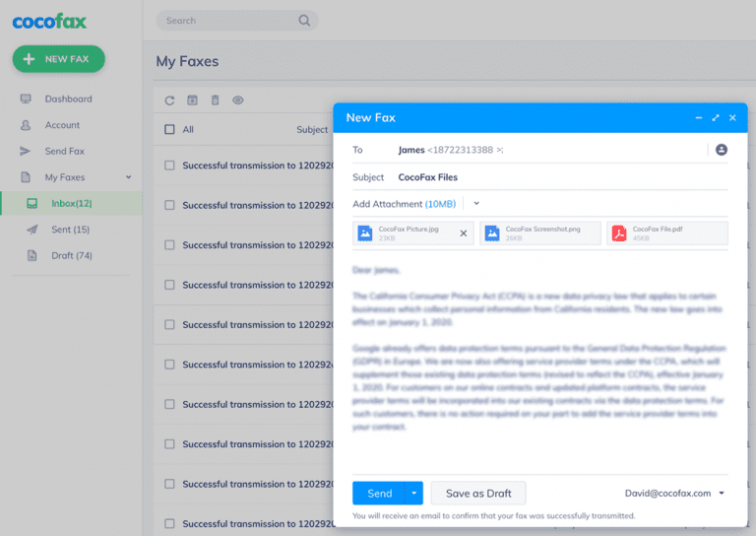Viewport: 756px width, 536px height.
Task: Click Add Attachment (10MB) link
Action: pyautogui.click(x=404, y=204)
